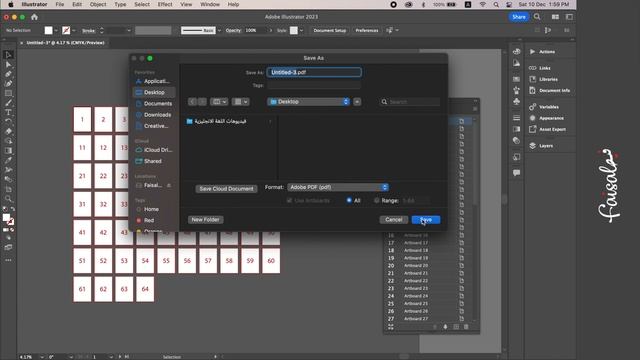Click the Wi-Fi status icon

coord(483,4)
